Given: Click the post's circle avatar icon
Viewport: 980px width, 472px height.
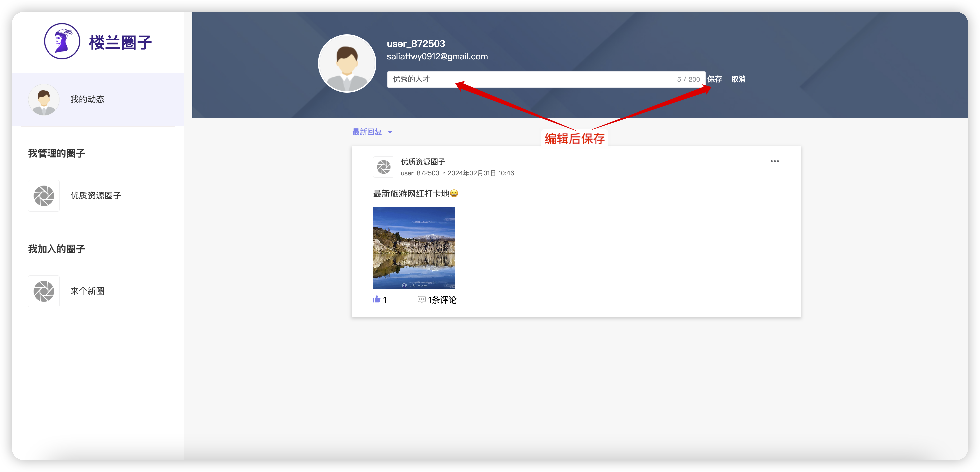Looking at the screenshot, I should pyautogui.click(x=383, y=167).
